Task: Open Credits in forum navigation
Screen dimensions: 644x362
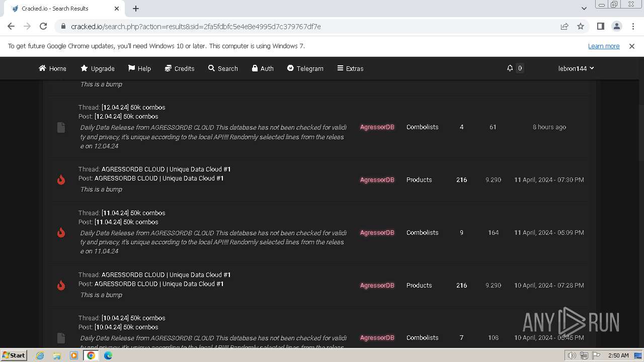Action: (x=180, y=68)
